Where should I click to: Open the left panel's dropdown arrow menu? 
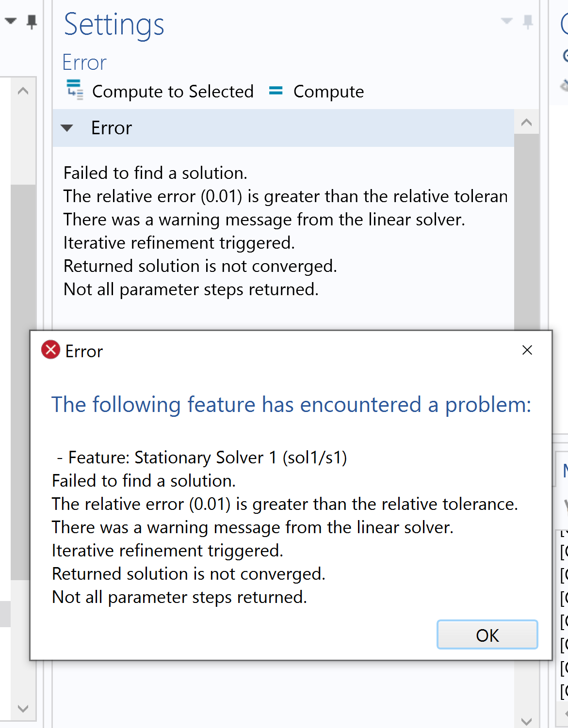point(11,21)
